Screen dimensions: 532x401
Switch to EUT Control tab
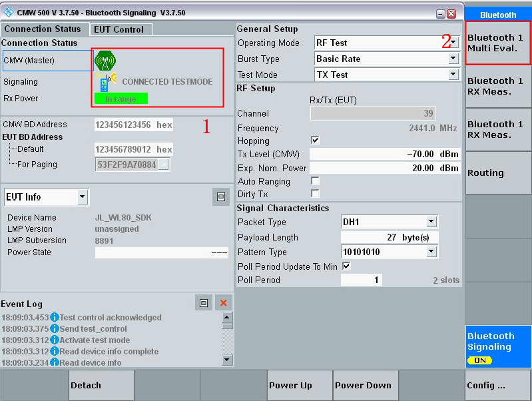120,29
